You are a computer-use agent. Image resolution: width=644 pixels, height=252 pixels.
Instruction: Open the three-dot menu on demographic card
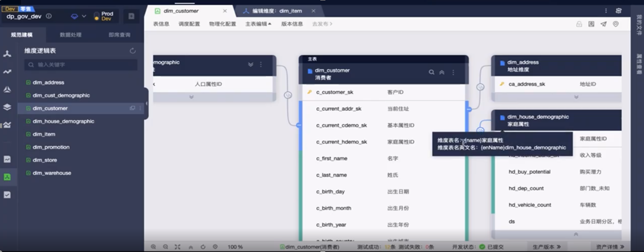tap(261, 65)
